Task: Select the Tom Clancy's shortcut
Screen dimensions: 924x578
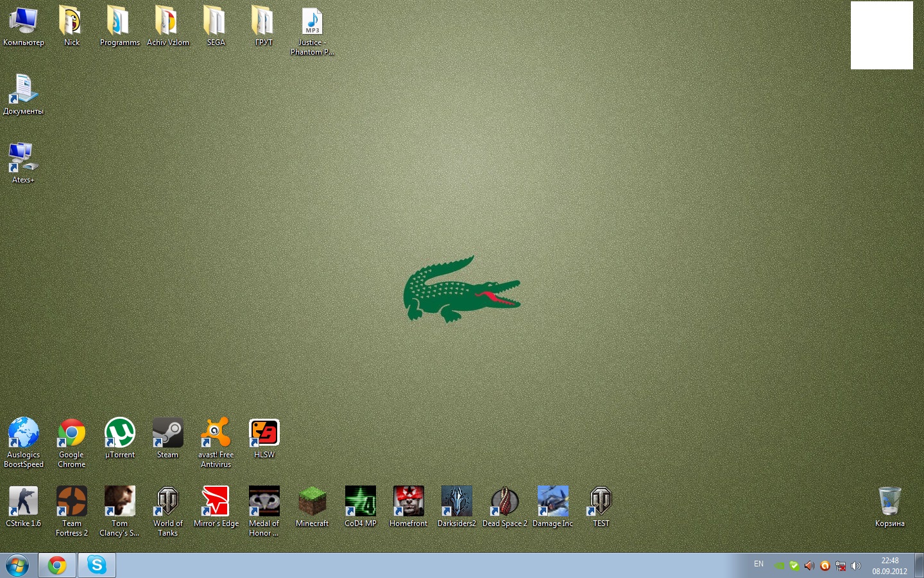Action: [x=120, y=512]
